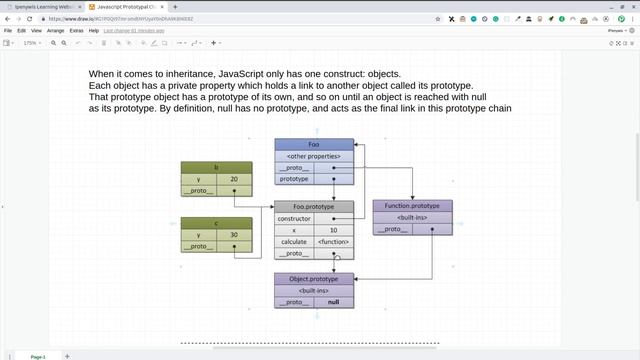
Task: Select the b object header cell
Action: [x=216, y=167]
